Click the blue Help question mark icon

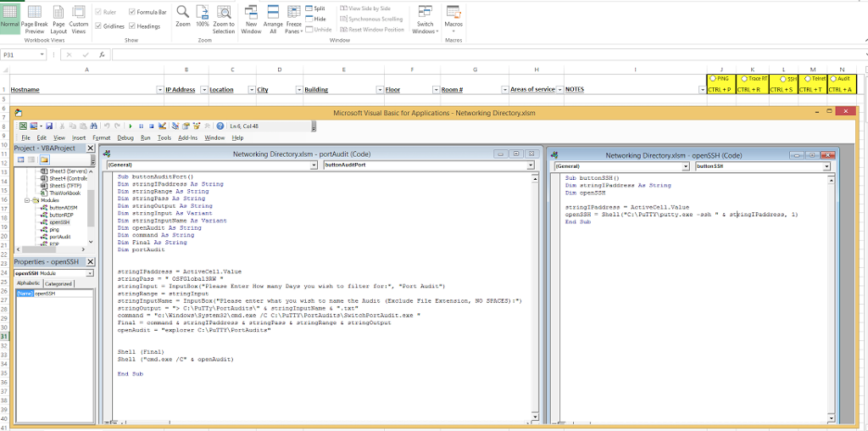click(x=220, y=126)
